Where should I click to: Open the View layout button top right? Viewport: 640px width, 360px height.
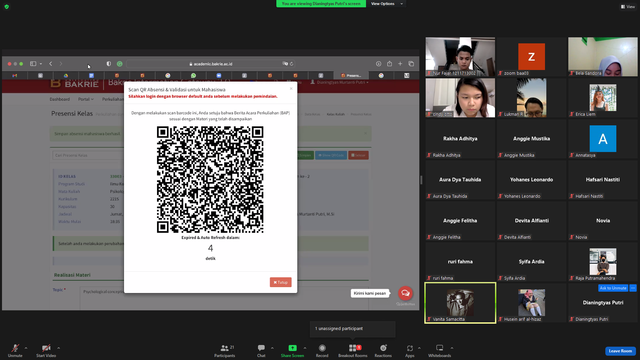click(x=628, y=7)
